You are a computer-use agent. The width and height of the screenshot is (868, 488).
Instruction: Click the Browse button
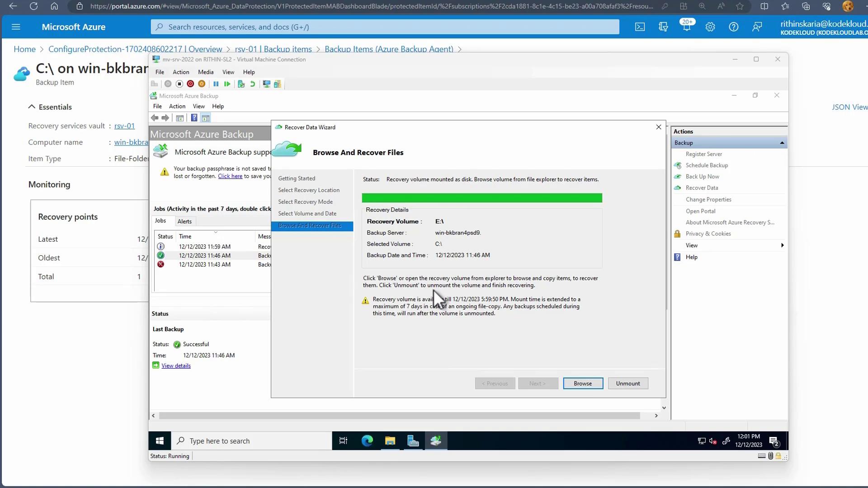tap(582, 384)
